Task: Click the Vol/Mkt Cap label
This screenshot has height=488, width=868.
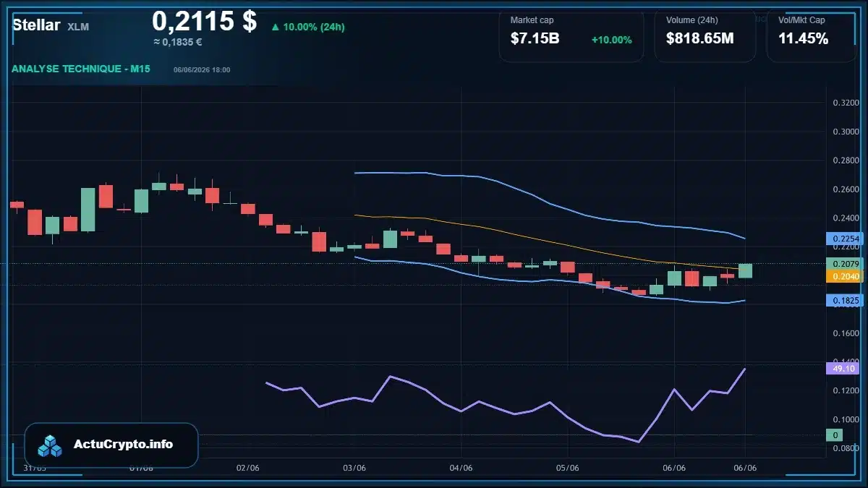Action: point(801,20)
